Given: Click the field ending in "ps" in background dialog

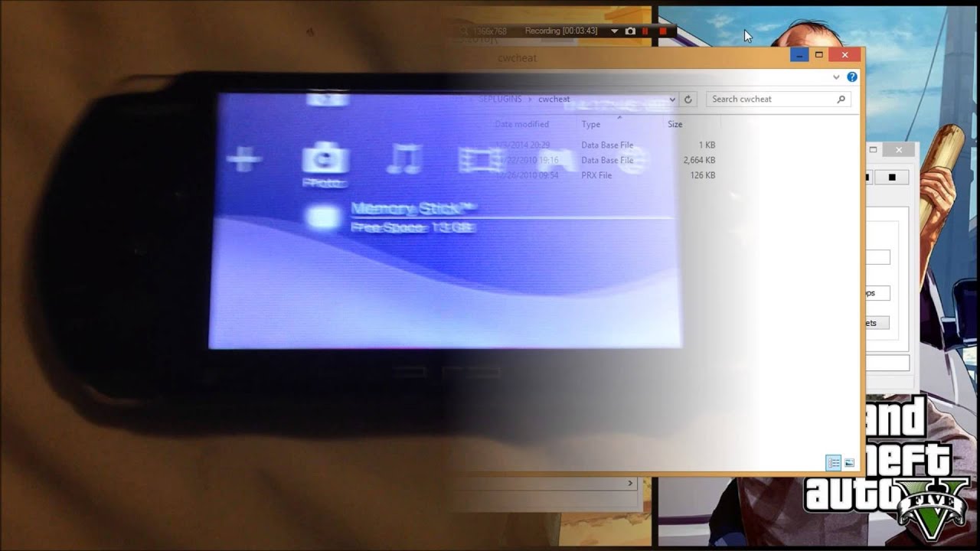Looking at the screenshot, I should pyautogui.click(x=877, y=293).
